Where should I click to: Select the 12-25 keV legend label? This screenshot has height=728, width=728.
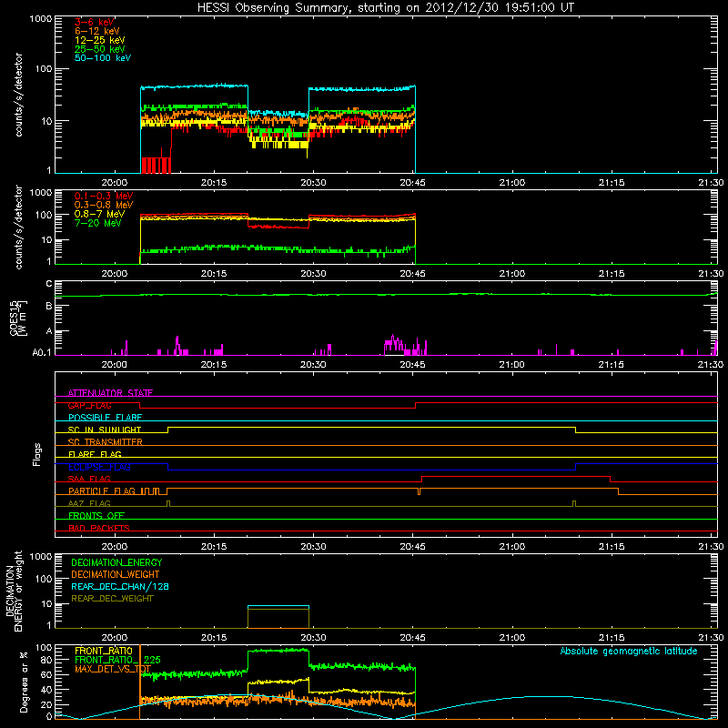coord(99,40)
